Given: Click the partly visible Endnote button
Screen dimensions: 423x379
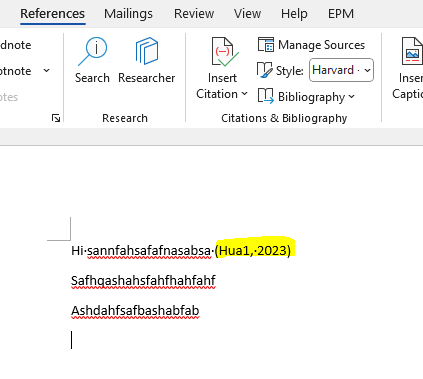Looking at the screenshot, I should (x=15, y=45).
